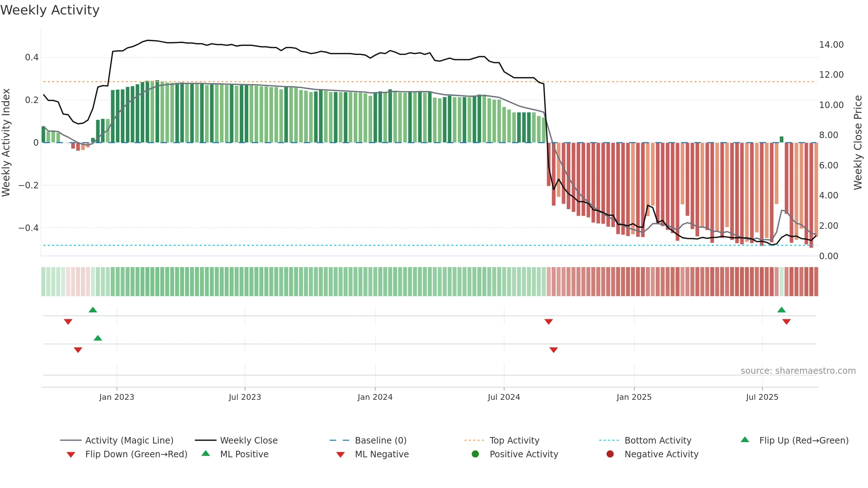Click the lone green bar in July 2025
Screen dimensions: 868x488
pos(782,140)
